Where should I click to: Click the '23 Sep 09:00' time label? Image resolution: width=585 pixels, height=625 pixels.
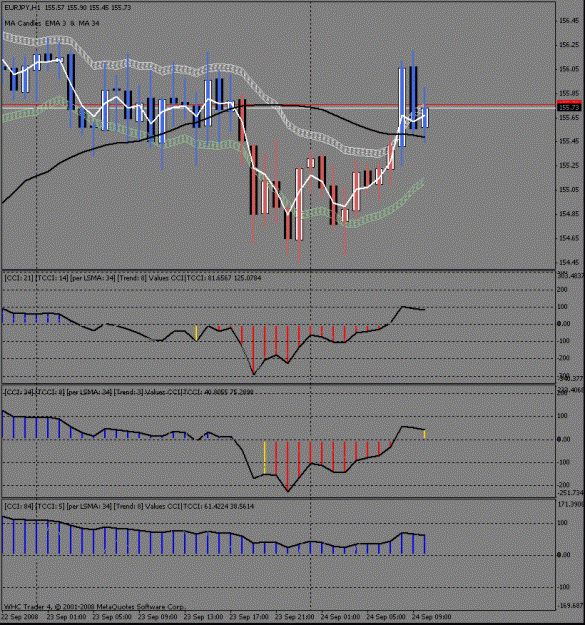point(157,617)
